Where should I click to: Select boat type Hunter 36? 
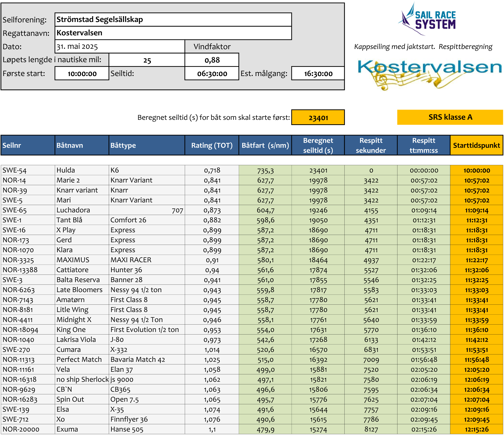click(147, 270)
